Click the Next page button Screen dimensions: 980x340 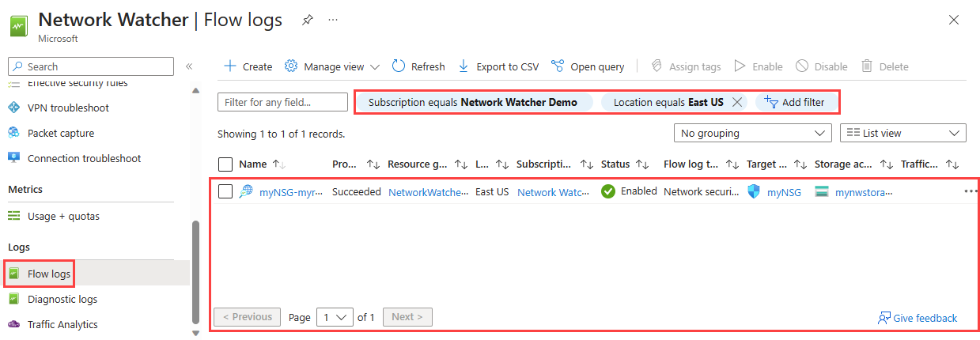pos(407,317)
